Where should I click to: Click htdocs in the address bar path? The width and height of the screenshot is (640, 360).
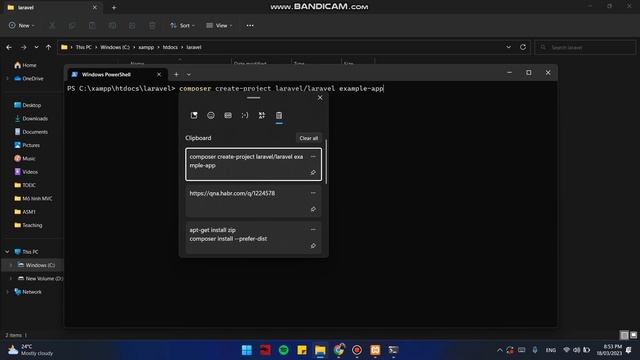tap(170, 47)
